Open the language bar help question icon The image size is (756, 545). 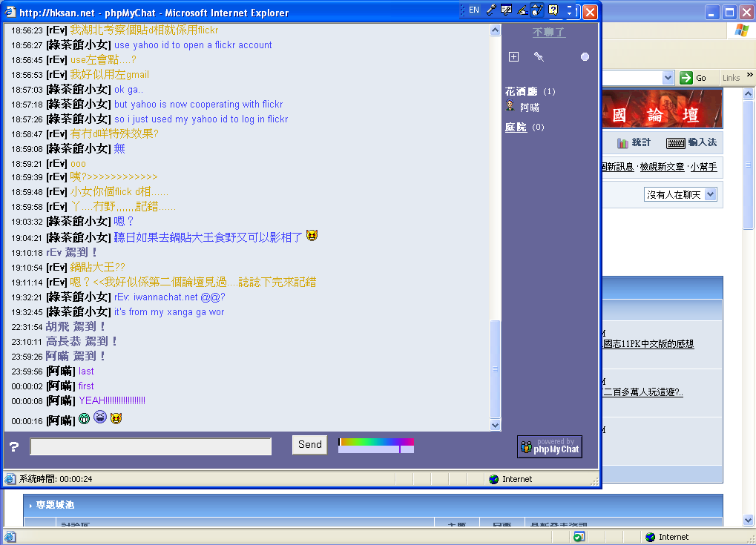[x=553, y=10]
